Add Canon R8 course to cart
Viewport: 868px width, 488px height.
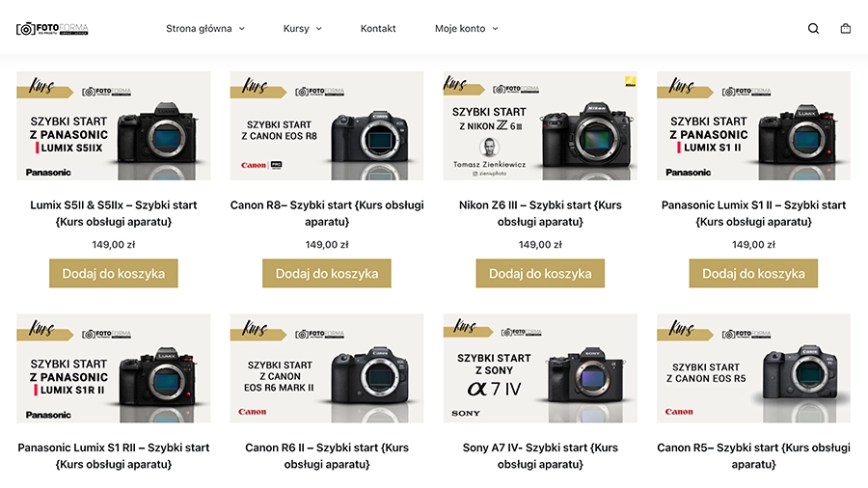pos(327,273)
